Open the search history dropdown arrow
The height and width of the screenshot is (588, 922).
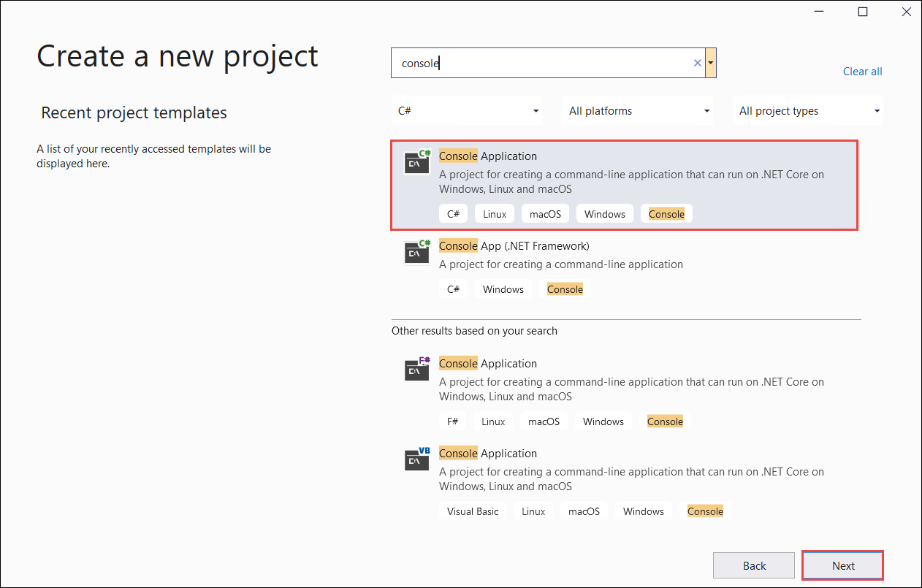click(709, 63)
